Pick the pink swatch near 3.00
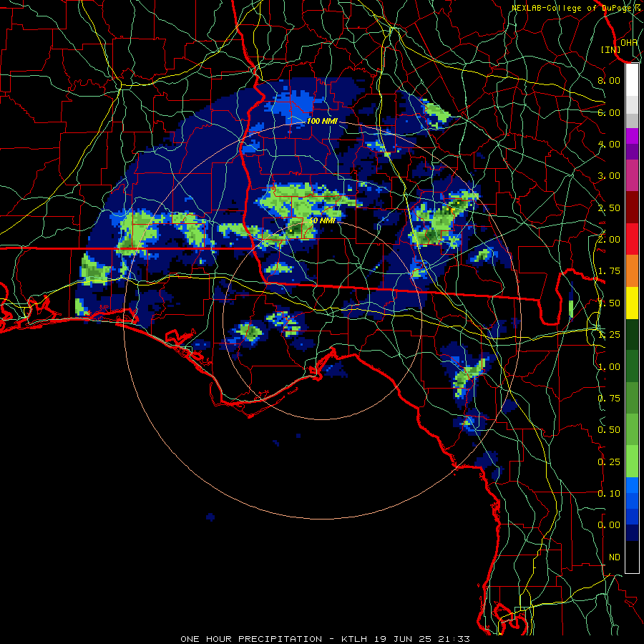The height and width of the screenshot is (644, 644). tap(632, 176)
